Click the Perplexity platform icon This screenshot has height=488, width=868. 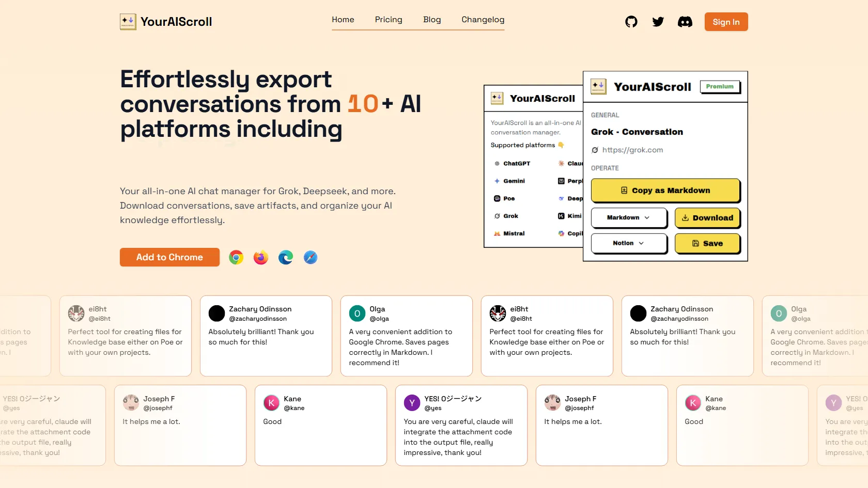(561, 181)
